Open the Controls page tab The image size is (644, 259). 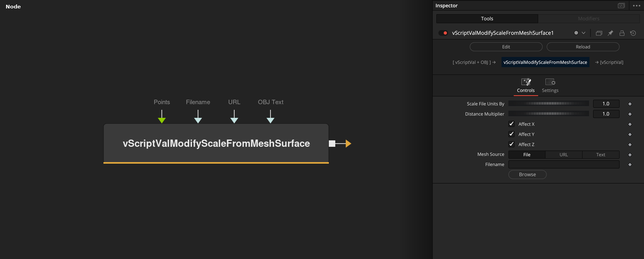(526, 86)
